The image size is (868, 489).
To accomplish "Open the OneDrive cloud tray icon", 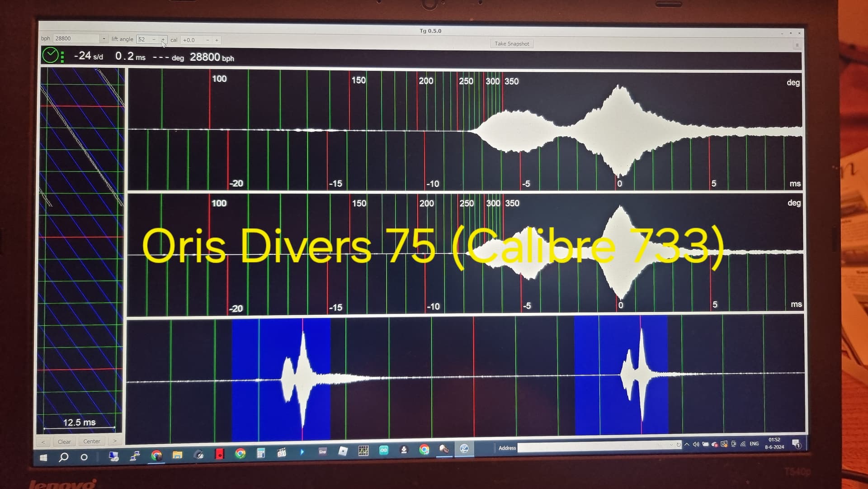I will (715, 445).
